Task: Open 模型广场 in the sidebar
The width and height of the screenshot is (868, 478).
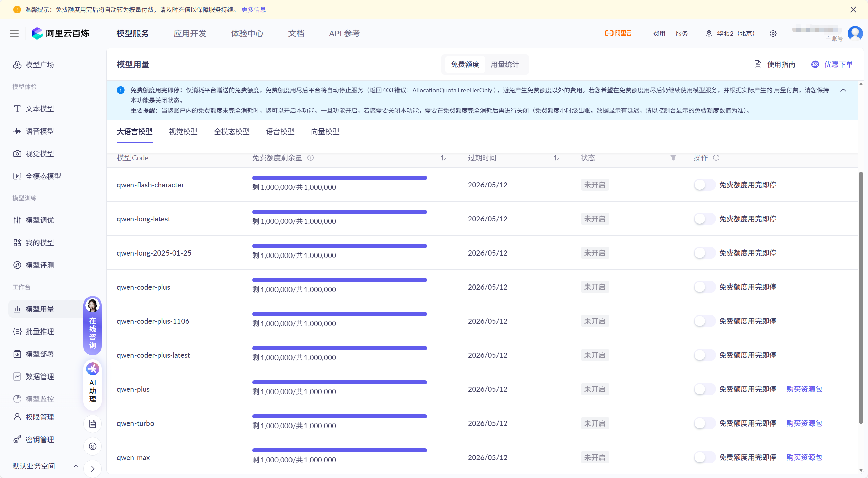Action: point(33,65)
